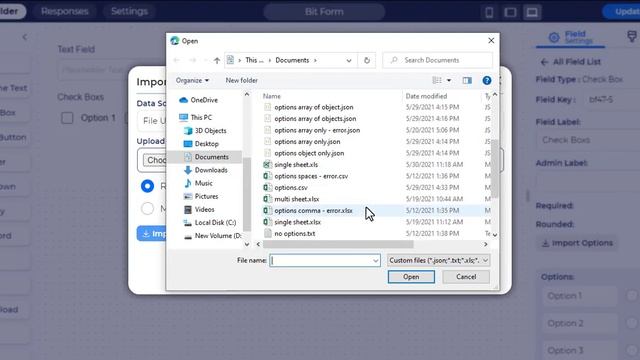Switch to Responses tab in Bit Form
640x360 pixels.
point(65,11)
